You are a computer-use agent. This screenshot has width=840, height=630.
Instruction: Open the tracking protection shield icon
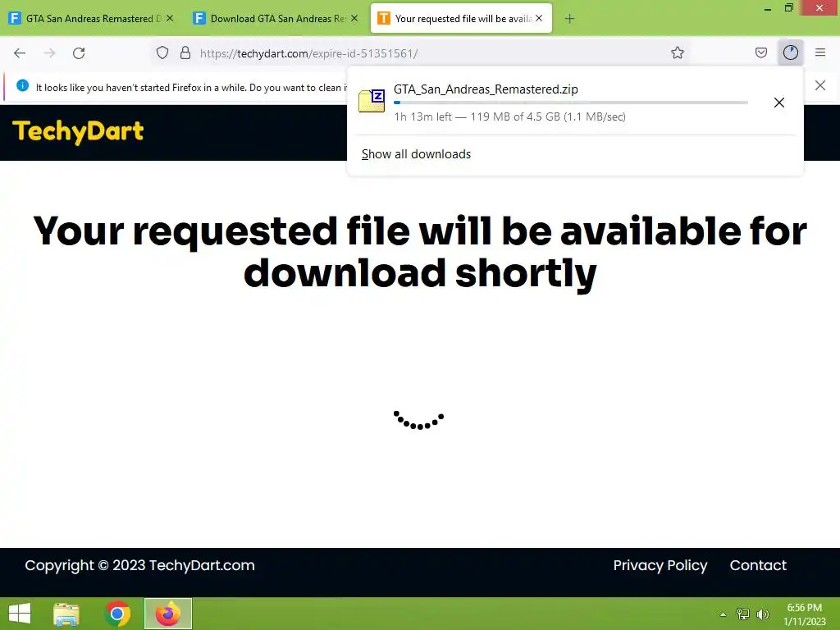162,52
